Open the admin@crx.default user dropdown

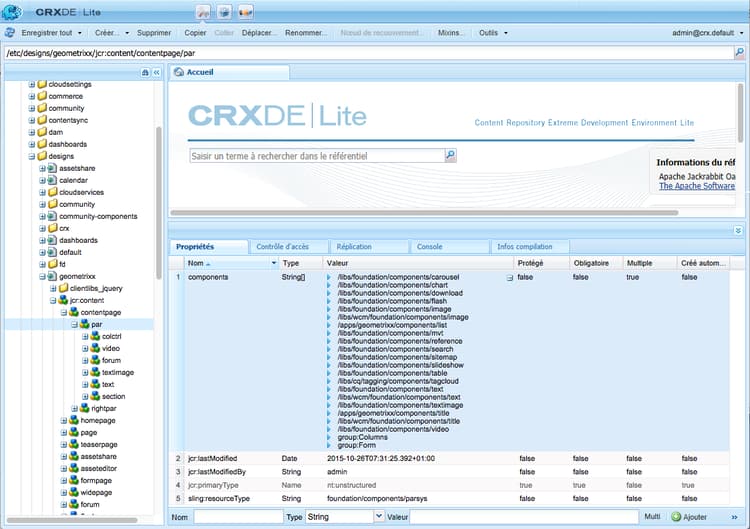point(707,33)
